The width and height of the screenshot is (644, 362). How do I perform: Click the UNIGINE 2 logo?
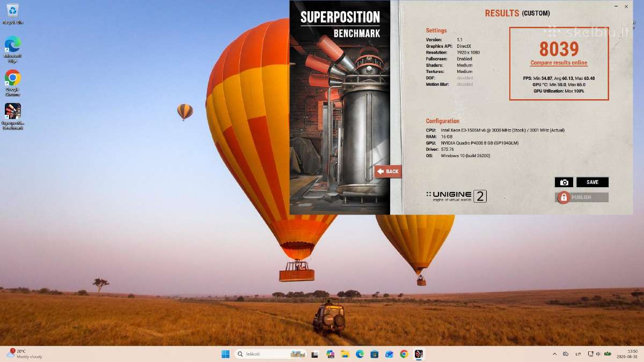click(456, 196)
